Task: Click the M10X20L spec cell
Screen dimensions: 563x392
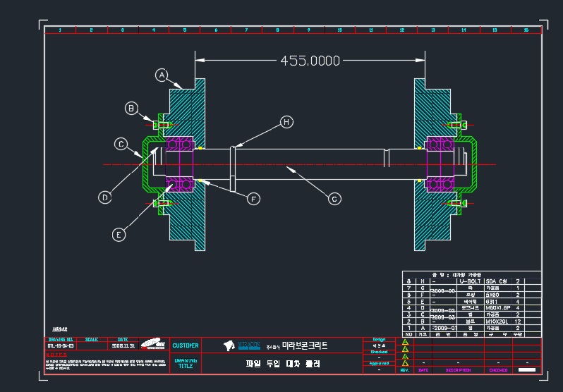Action: (497, 321)
